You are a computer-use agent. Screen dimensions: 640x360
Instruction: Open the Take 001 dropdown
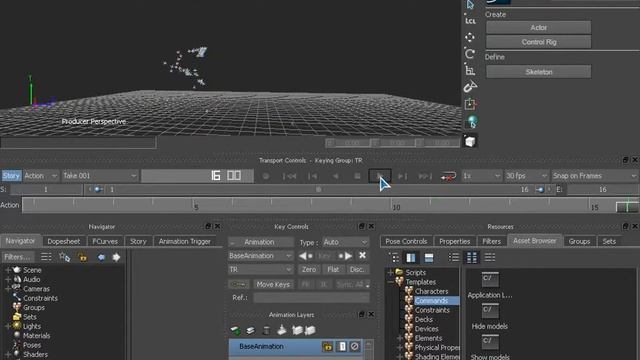click(100, 176)
